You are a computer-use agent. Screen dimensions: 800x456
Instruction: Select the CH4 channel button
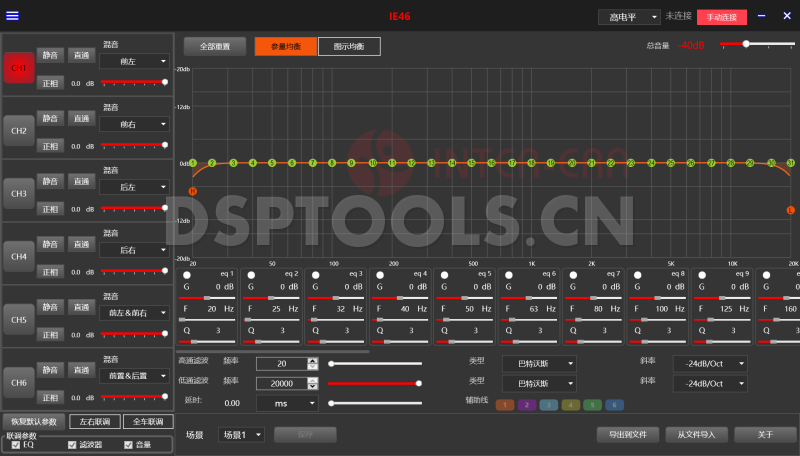(18, 256)
